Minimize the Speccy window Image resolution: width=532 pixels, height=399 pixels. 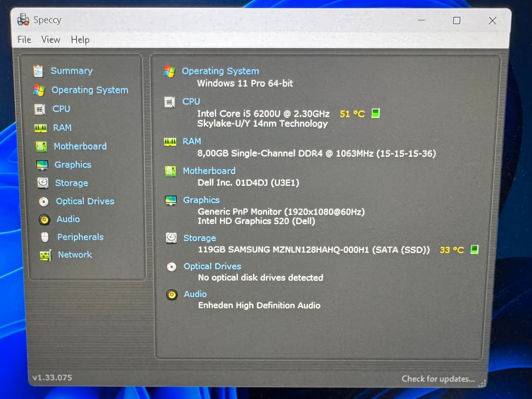421,21
